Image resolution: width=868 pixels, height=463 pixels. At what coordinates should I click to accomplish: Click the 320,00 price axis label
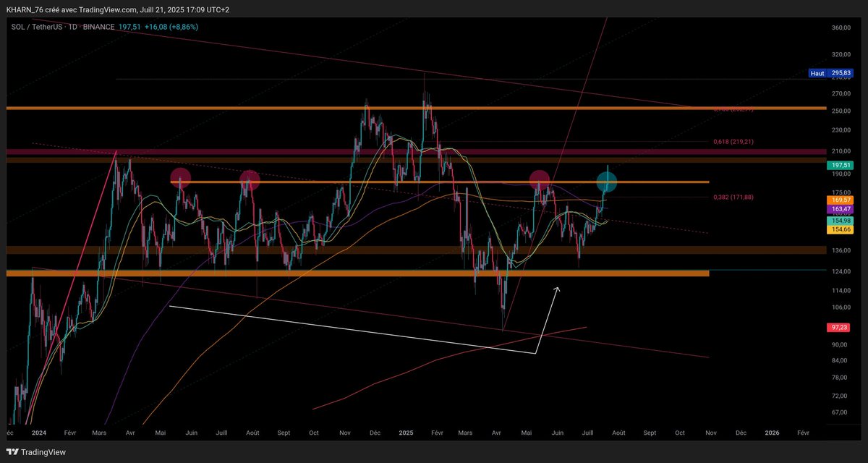coord(841,54)
